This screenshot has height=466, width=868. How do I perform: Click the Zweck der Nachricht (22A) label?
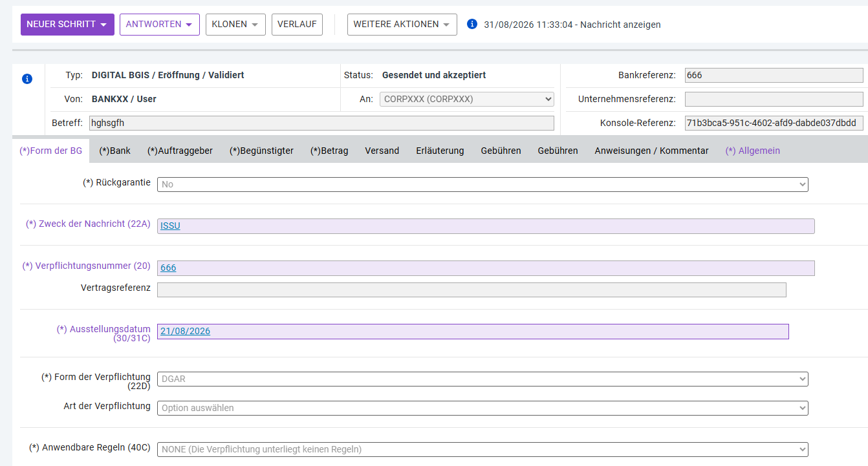(88, 224)
